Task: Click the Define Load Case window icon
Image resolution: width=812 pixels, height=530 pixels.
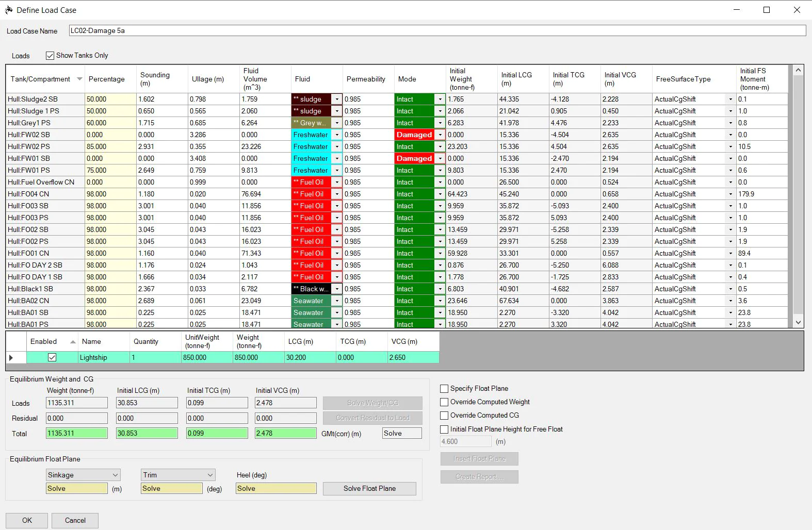Action: (8, 10)
